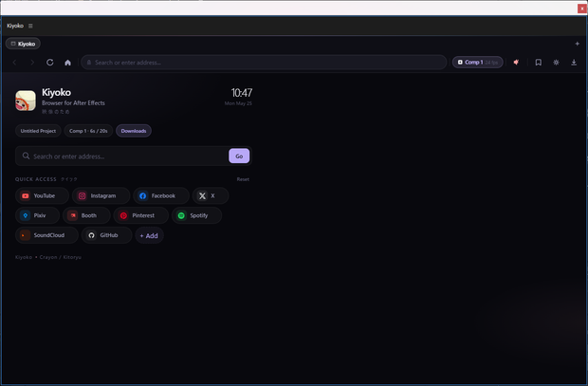This screenshot has width=588, height=386.
Task: Open a new tab with plus icon
Action: (x=578, y=44)
